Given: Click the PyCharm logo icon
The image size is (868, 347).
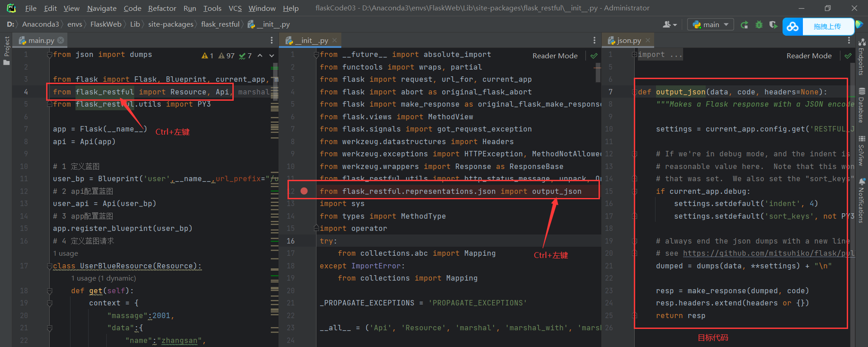Looking at the screenshot, I should pos(11,8).
